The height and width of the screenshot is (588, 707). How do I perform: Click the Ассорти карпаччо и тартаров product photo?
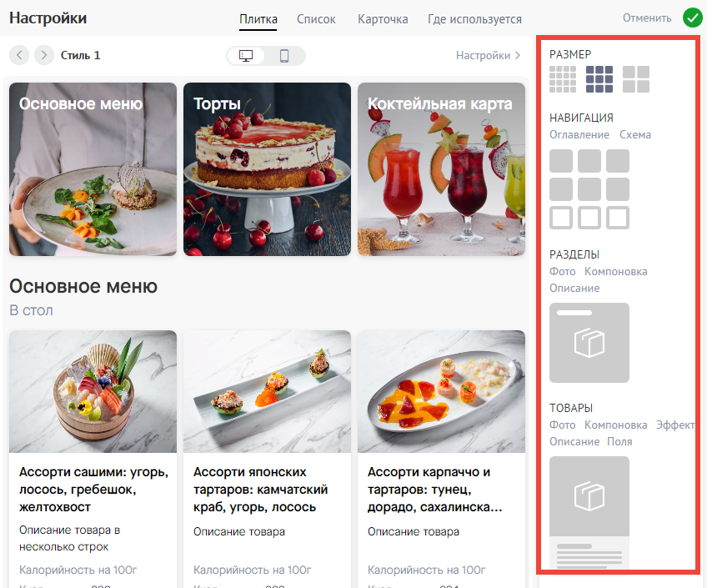[x=441, y=391]
